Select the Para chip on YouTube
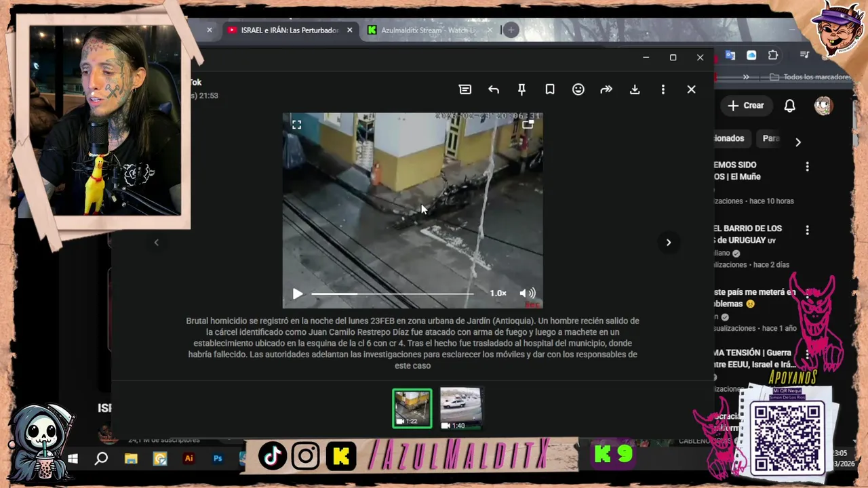868x488 pixels. 770,138
